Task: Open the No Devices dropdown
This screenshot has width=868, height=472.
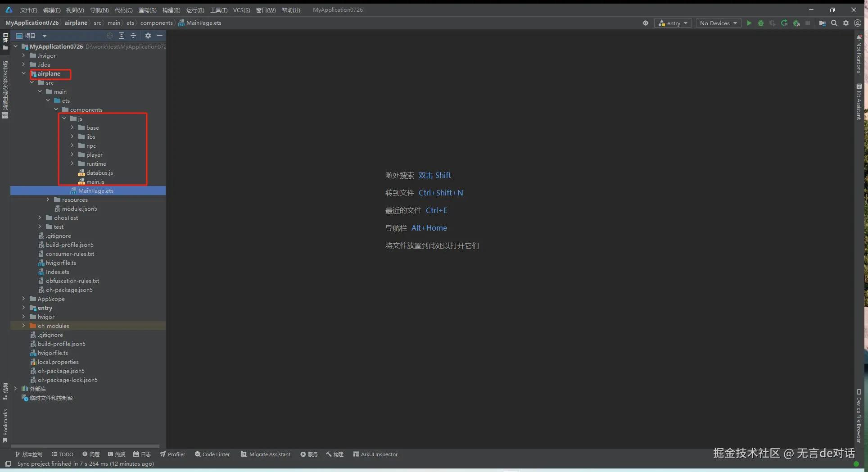Action: point(719,23)
